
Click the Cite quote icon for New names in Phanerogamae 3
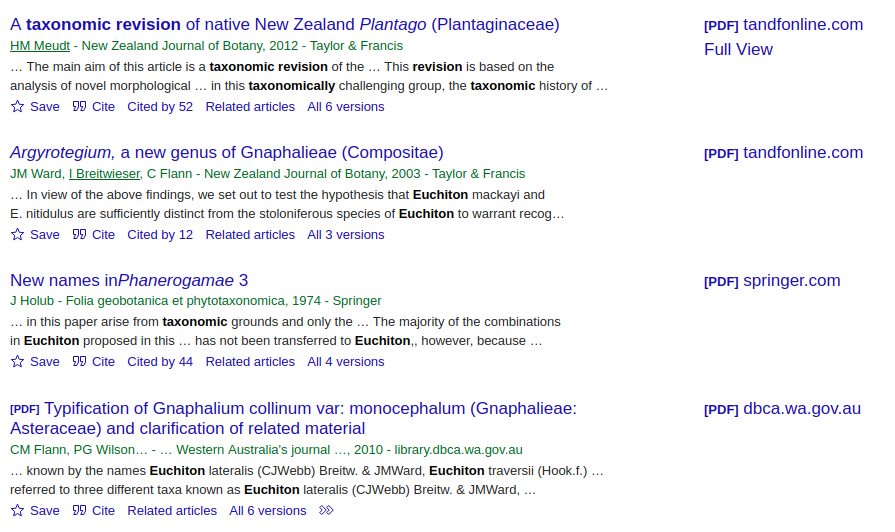pos(79,362)
